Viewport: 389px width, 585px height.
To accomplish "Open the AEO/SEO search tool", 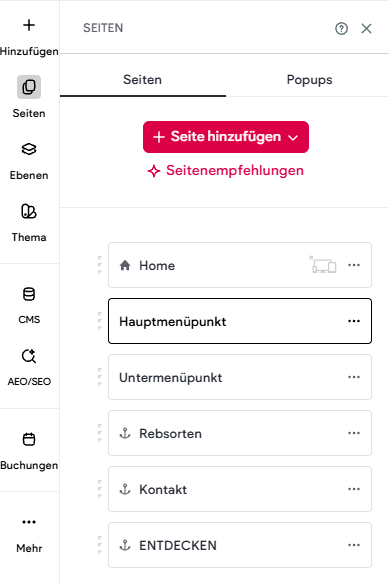I will (29, 356).
